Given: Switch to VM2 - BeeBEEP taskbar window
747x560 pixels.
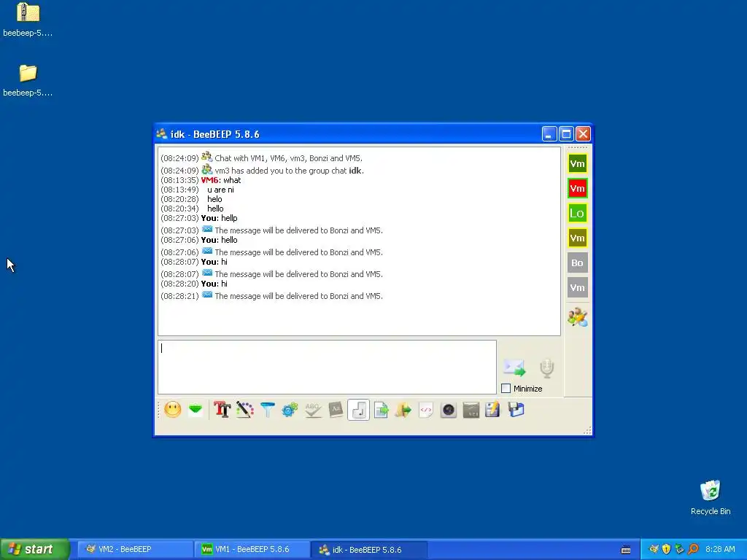Looking at the screenshot, I should 134,549.
